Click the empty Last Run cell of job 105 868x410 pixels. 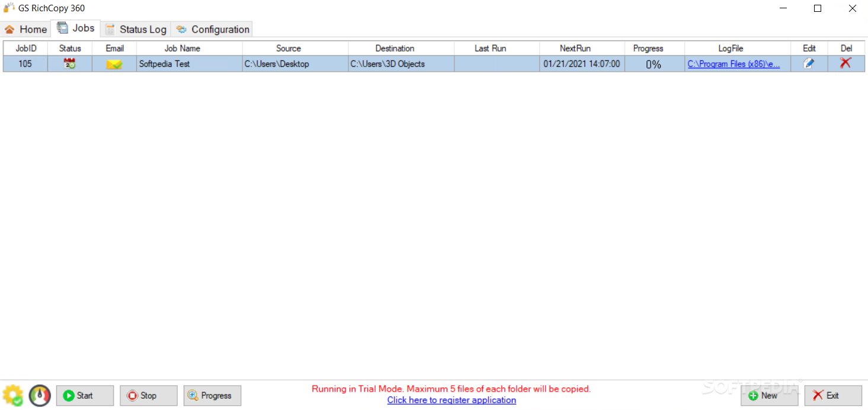(x=497, y=64)
